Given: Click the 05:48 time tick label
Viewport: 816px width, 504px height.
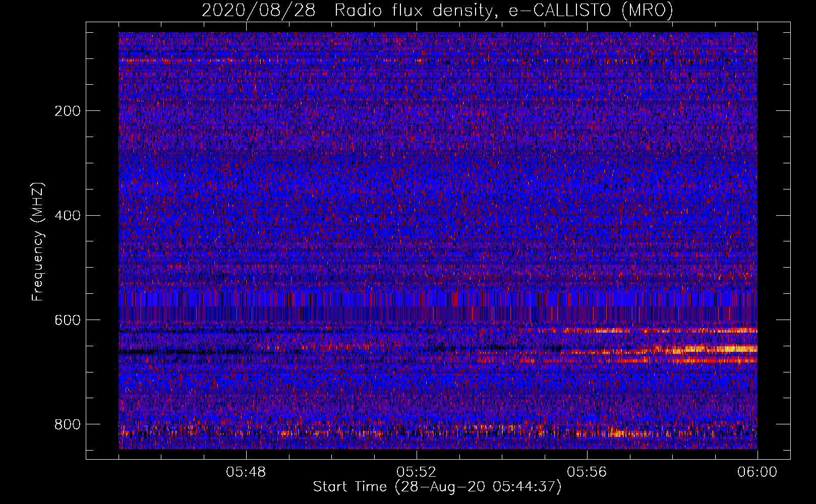Looking at the screenshot, I should tap(246, 472).
